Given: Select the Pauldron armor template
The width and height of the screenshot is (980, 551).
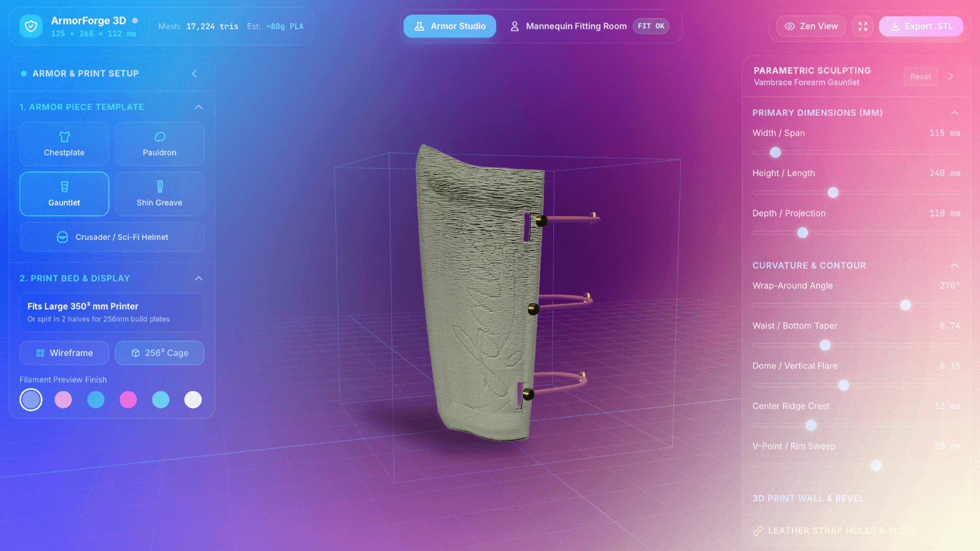Looking at the screenshot, I should [160, 144].
